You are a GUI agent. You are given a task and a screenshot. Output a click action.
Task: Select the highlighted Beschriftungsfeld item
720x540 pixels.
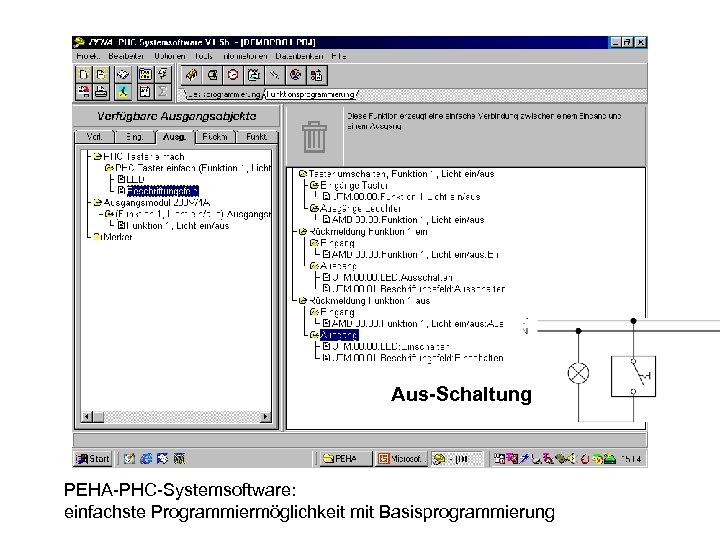point(163,191)
